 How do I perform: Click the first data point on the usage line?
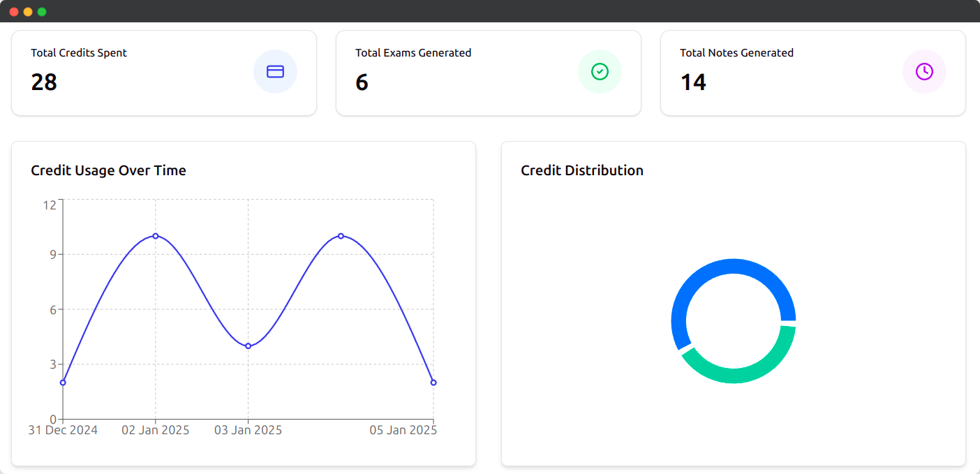click(x=62, y=382)
